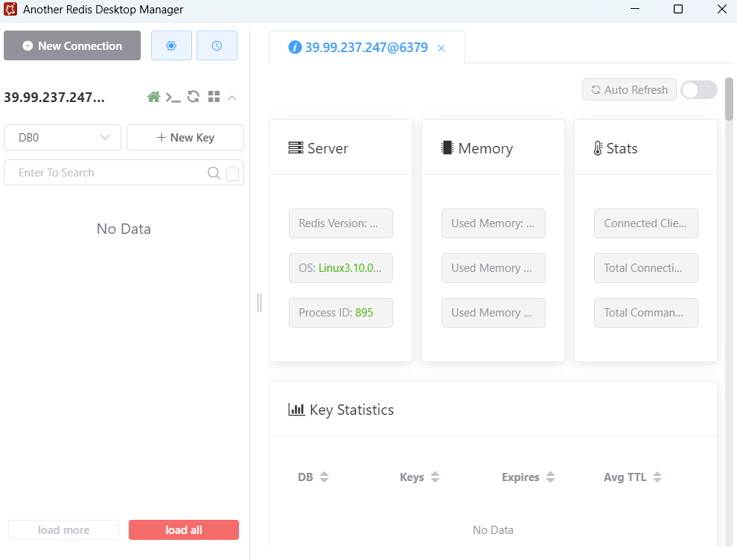Sort key statistics by Keys column
This screenshot has height=560, width=737.
[435, 477]
